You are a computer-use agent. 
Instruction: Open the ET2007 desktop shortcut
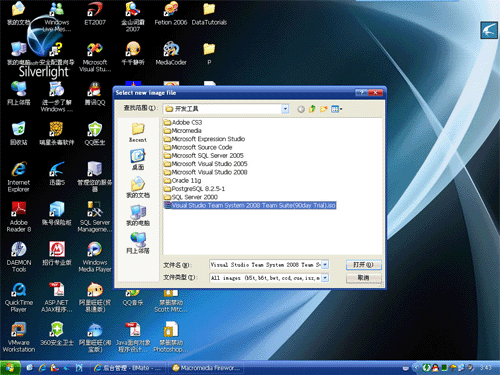tap(95, 13)
